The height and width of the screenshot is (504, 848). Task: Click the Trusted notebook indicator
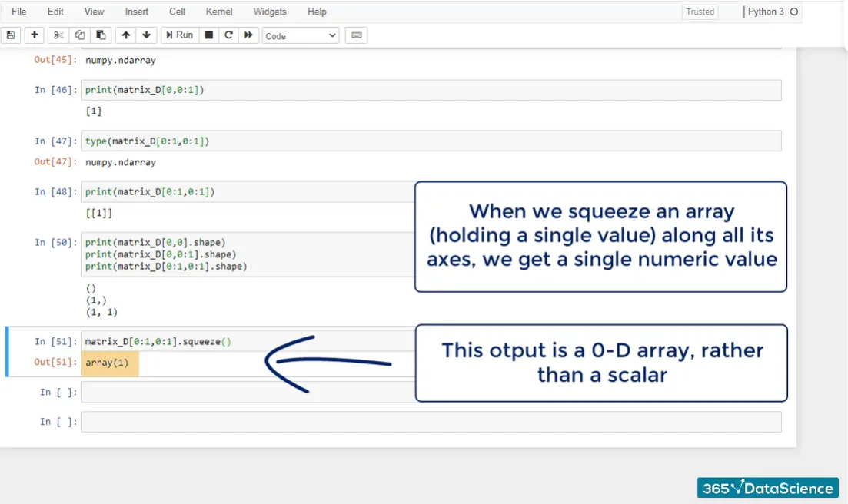[700, 12]
